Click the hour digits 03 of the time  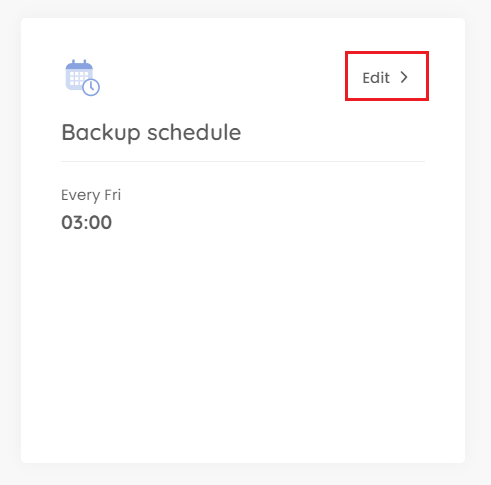(72, 222)
